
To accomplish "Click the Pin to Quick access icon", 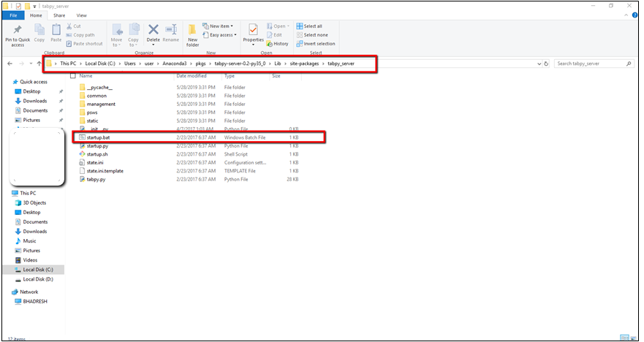I will [x=18, y=31].
